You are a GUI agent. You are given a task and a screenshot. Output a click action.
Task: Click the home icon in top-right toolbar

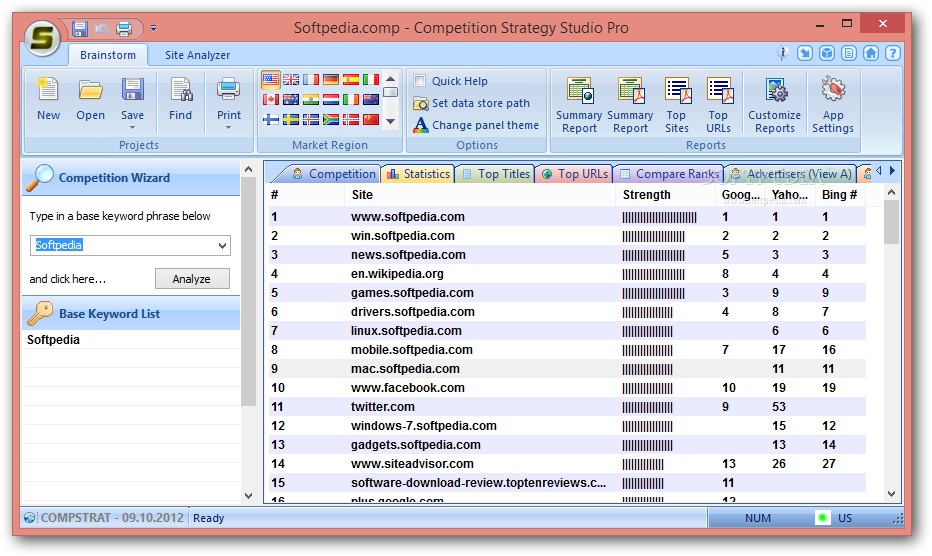[x=871, y=53]
